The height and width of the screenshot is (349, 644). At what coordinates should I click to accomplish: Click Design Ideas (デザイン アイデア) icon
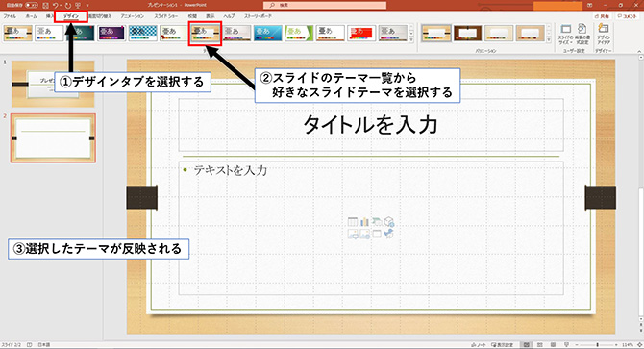point(604,35)
